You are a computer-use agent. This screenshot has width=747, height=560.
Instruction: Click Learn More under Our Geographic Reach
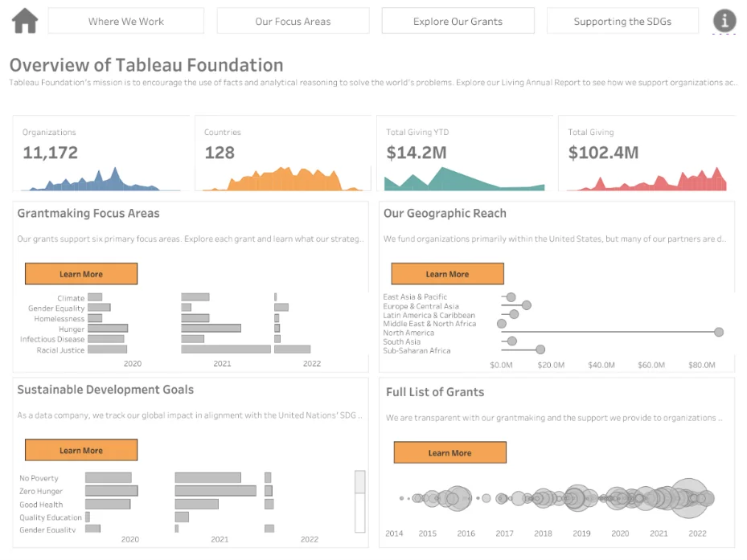pos(447,274)
